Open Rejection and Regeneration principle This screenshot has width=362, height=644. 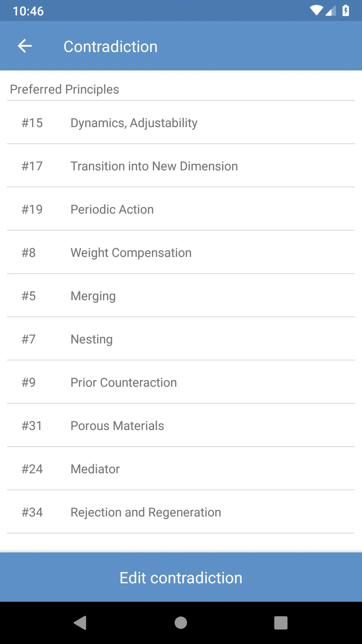tap(181, 512)
